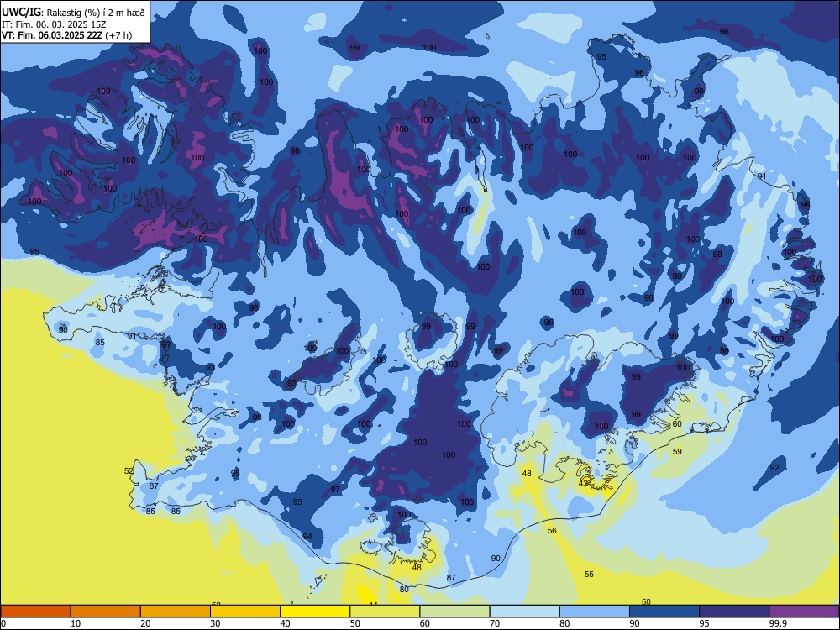Click the '70' legend tick label
Screen dimensions: 840x630
click(x=495, y=623)
